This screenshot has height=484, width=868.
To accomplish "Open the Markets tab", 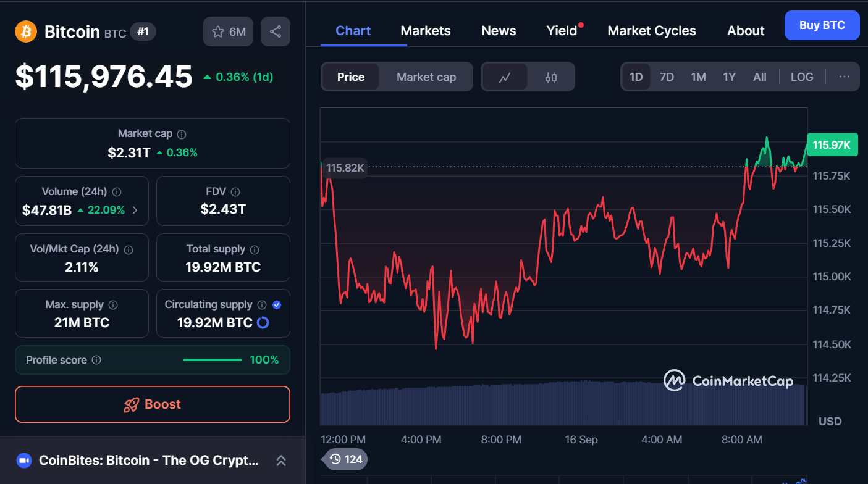I will [426, 31].
